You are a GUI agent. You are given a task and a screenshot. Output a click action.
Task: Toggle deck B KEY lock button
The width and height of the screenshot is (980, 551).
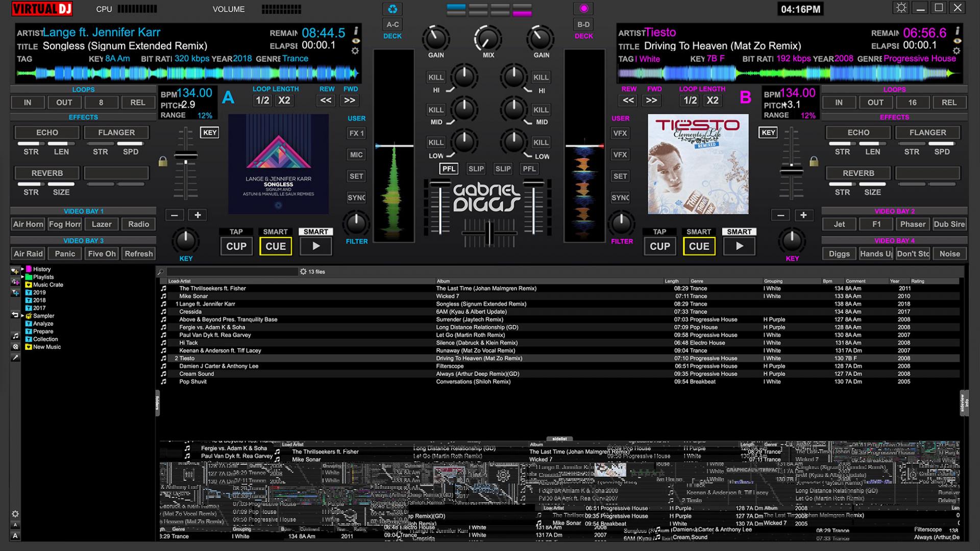coord(768,133)
